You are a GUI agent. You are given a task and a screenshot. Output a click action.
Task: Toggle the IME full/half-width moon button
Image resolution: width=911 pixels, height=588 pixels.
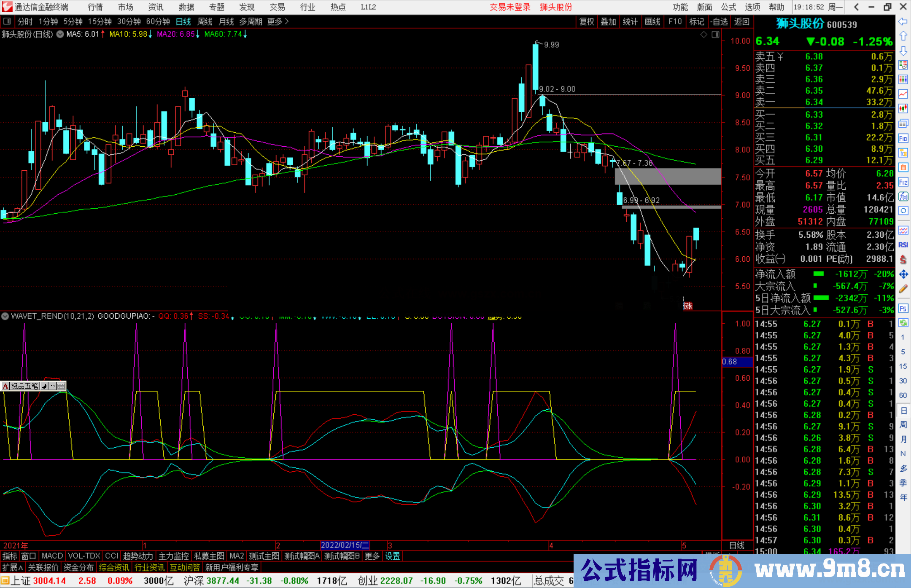(44, 386)
